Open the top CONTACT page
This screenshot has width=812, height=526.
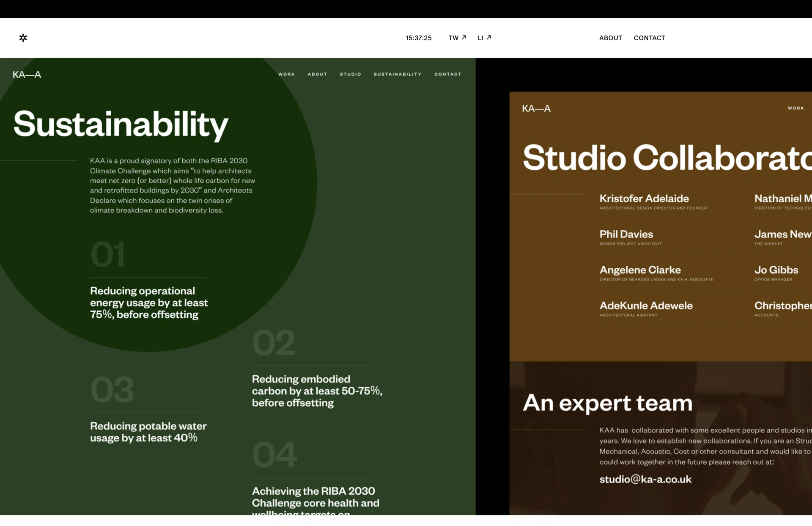(649, 38)
